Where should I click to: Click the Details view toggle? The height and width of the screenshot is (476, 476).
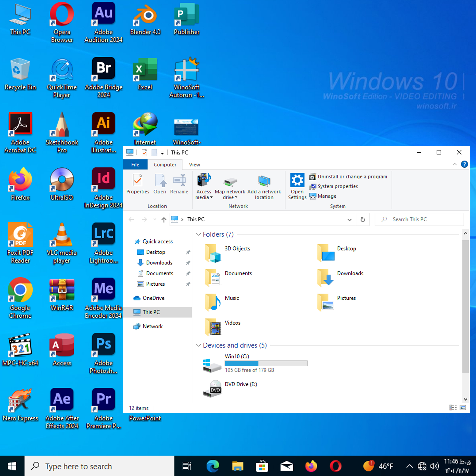click(x=453, y=407)
